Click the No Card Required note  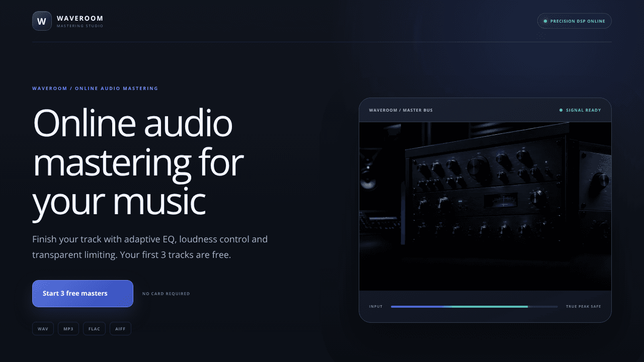click(166, 294)
